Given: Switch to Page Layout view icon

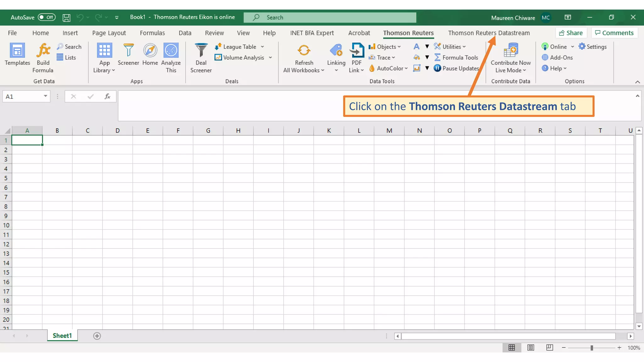Looking at the screenshot, I should pos(531,348).
